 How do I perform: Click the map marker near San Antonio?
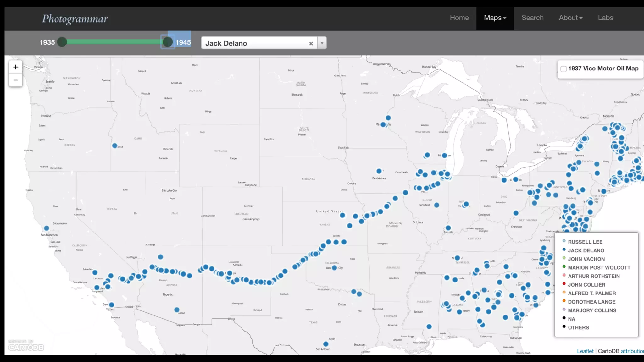(x=326, y=344)
